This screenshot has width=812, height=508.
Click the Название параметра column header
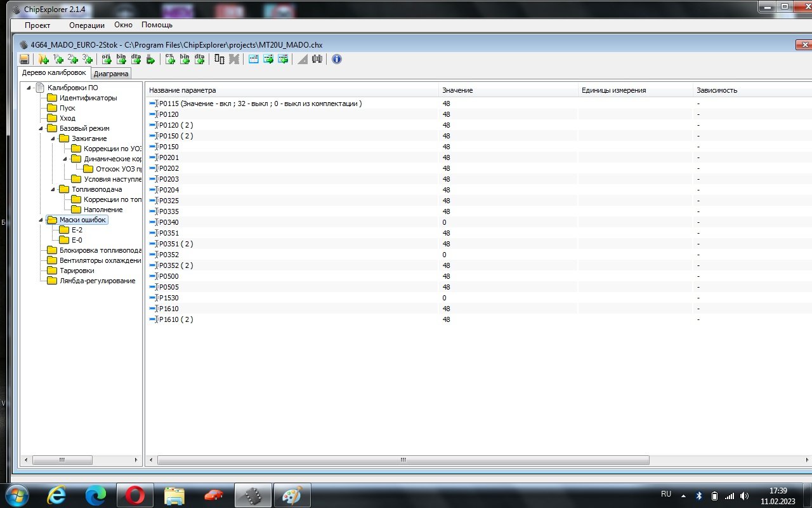click(183, 90)
